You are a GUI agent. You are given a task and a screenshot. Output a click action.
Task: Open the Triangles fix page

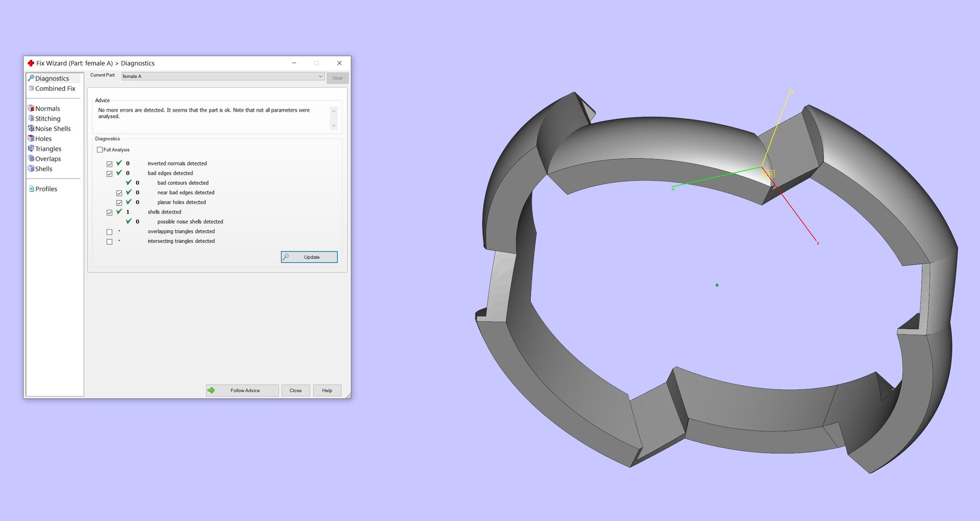click(x=48, y=149)
